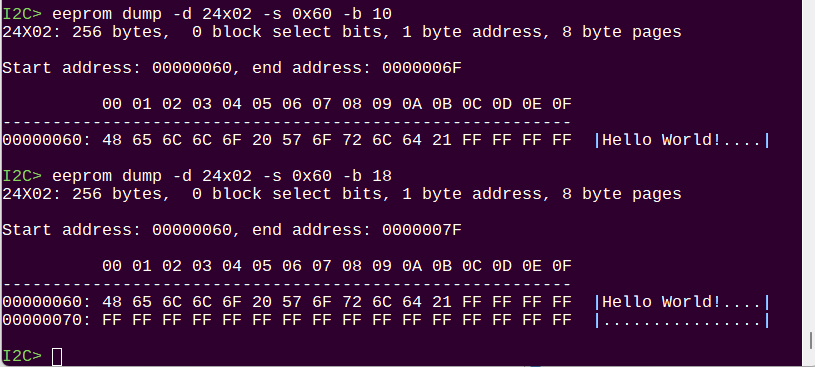
Task: Click the second 'eeprom dump -b 18' command line
Action: [222, 176]
